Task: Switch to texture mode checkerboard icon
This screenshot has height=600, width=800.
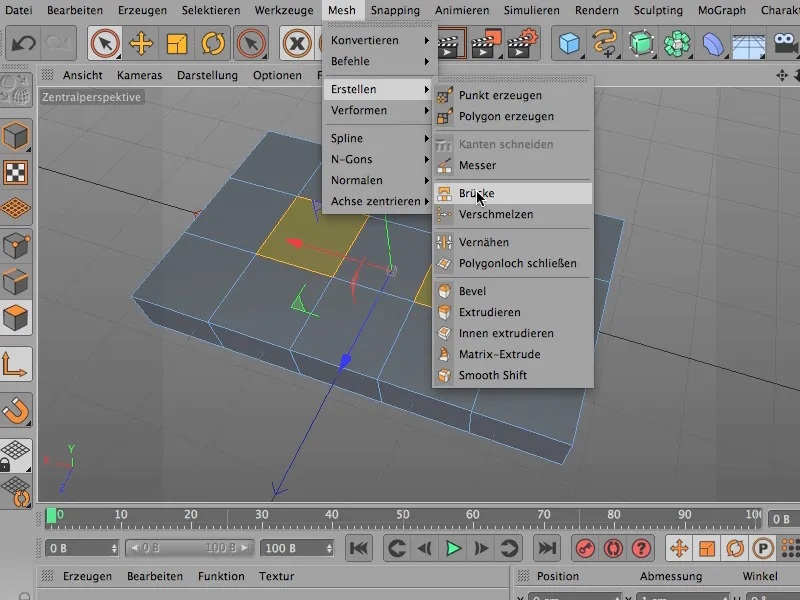Action: (x=16, y=172)
